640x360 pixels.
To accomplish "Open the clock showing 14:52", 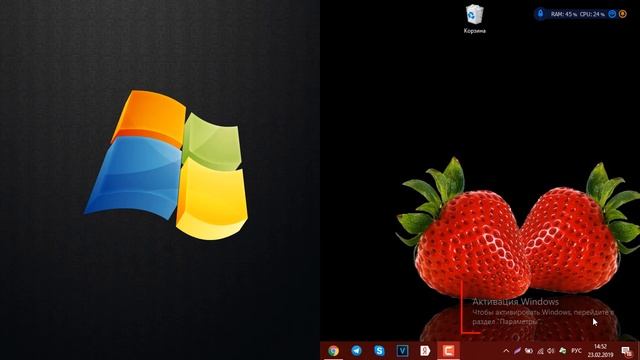I will click(600, 351).
